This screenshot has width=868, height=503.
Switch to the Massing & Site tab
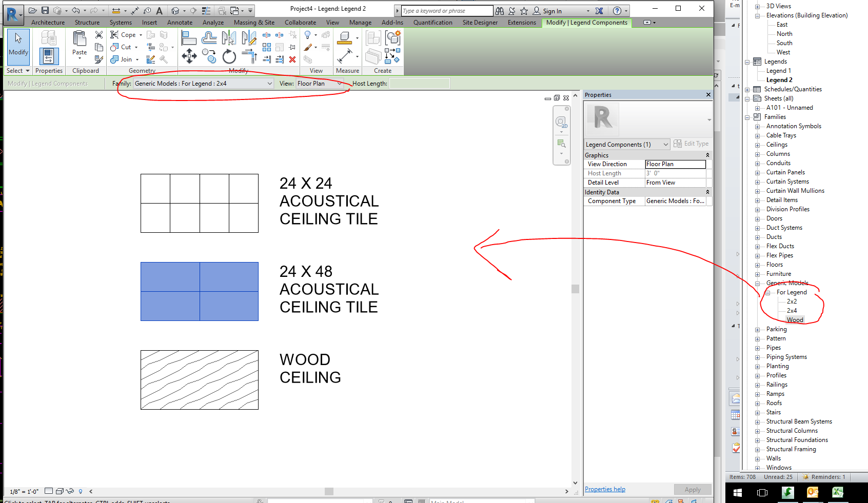pyautogui.click(x=254, y=23)
